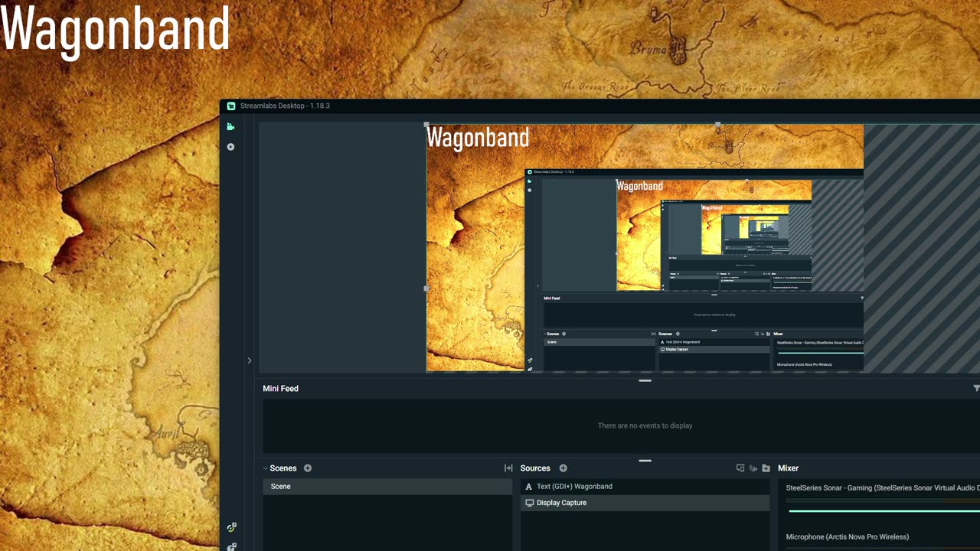Image resolution: width=980 pixels, height=551 pixels.
Task: Click the 'There are no events to display' message
Action: [645, 425]
